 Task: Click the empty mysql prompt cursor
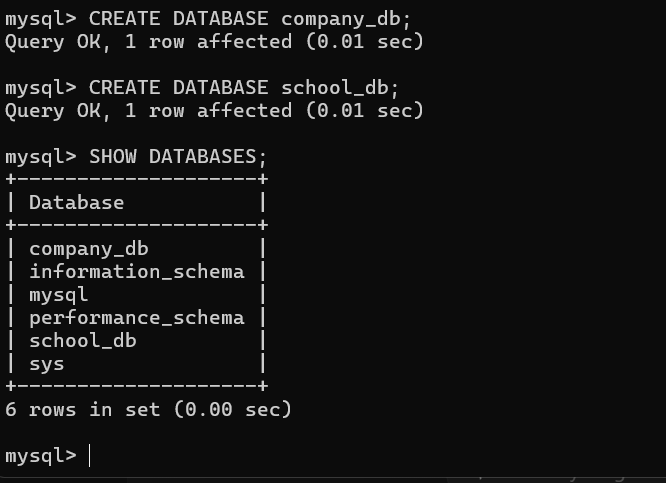pos(90,456)
